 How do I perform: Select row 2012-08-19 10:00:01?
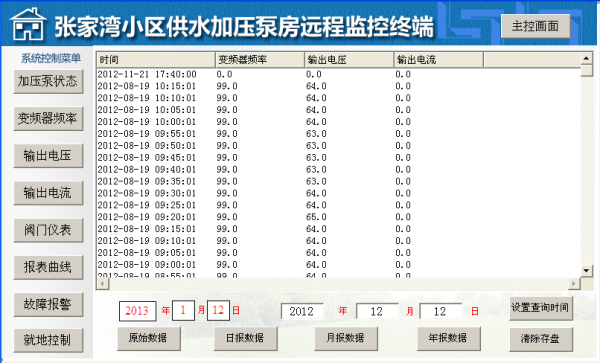(x=338, y=122)
